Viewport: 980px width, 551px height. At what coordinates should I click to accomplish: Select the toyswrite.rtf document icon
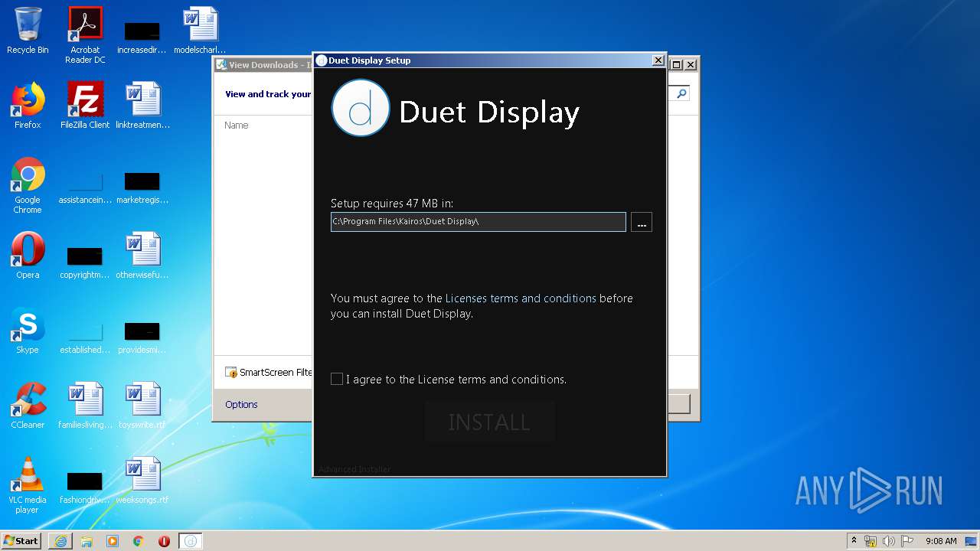143,406
